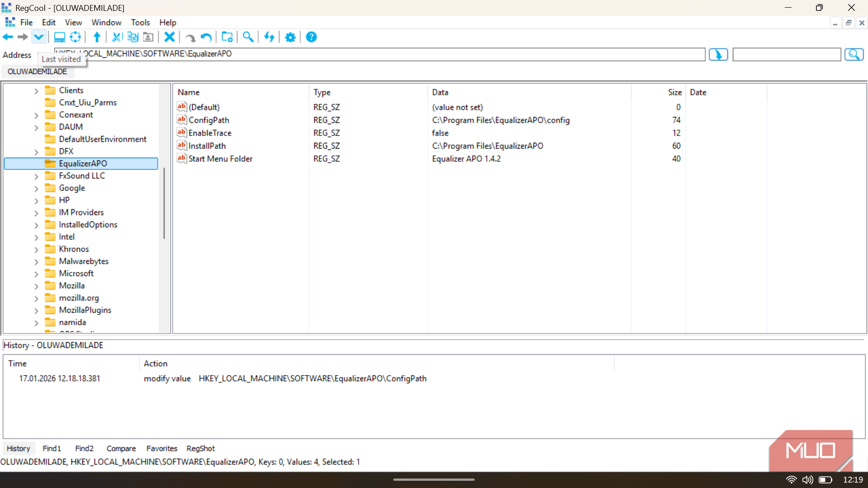Expand the Malwarebytes key

point(36,262)
